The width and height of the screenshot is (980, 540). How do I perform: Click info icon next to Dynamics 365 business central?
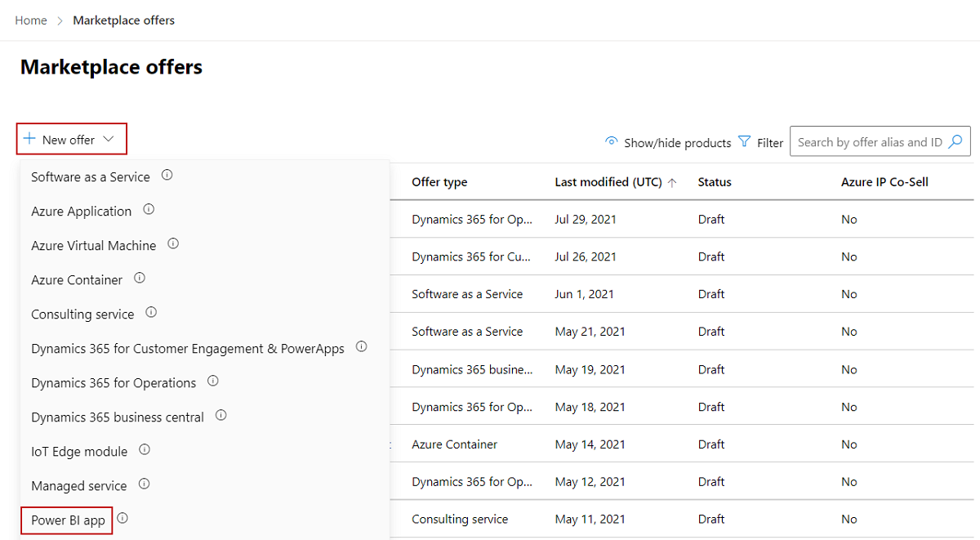coord(220,415)
